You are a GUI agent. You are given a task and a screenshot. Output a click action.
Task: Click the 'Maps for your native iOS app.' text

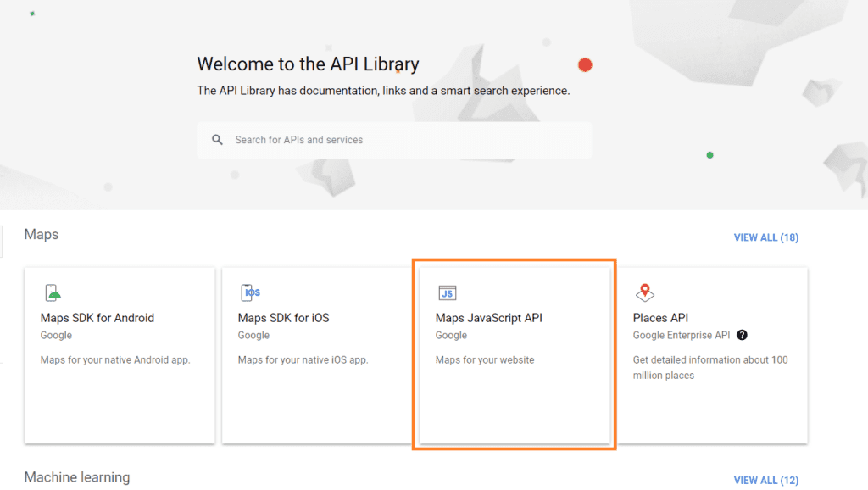[x=303, y=360]
